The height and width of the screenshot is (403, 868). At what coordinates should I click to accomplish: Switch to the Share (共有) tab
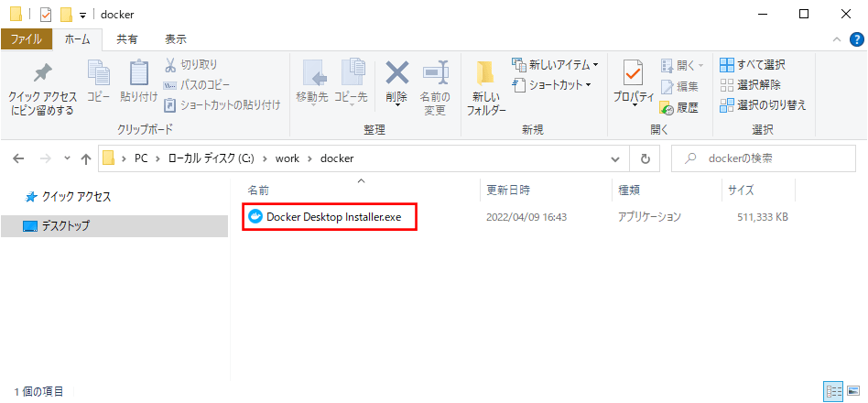point(126,39)
